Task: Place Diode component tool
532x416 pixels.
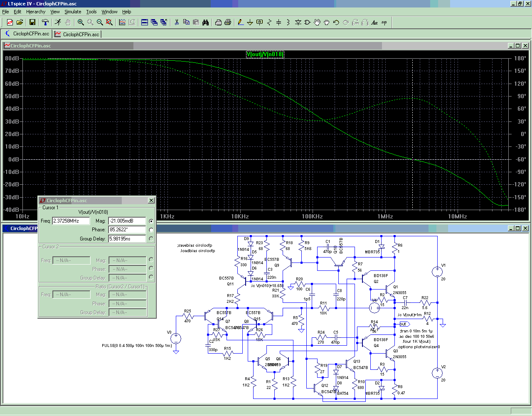Action: pos(298,22)
